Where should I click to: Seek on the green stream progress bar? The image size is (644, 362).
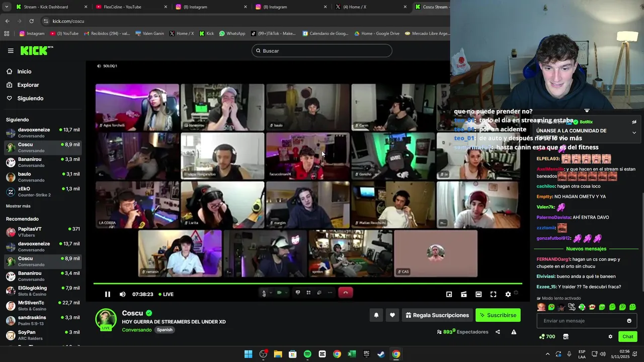tap(307, 284)
